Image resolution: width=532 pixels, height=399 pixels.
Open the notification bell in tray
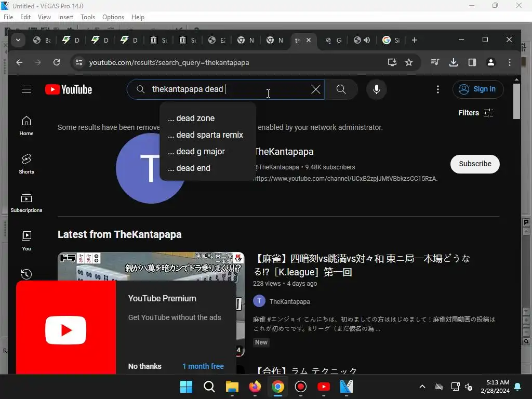point(518,387)
